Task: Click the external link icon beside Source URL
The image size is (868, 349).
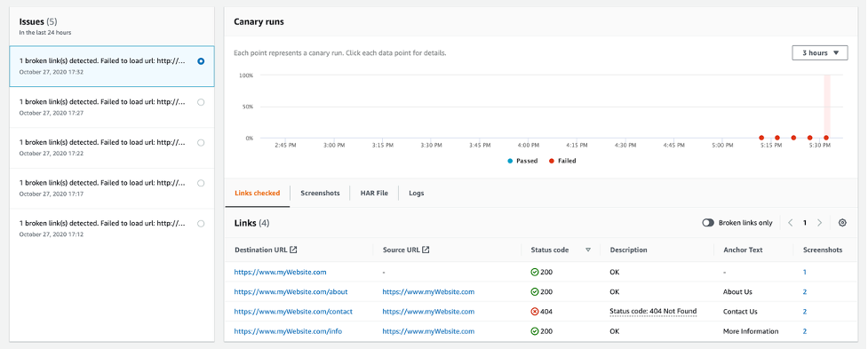Action: 426,250
